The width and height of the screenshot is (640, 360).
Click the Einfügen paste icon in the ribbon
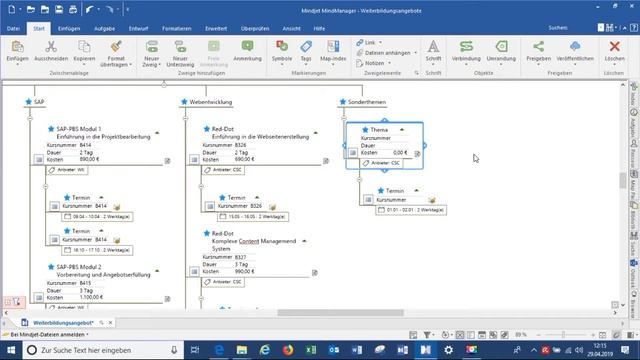18,47
